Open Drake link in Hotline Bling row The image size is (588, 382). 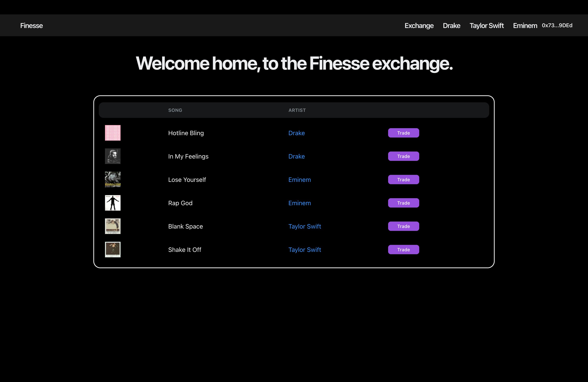(x=297, y=133)
